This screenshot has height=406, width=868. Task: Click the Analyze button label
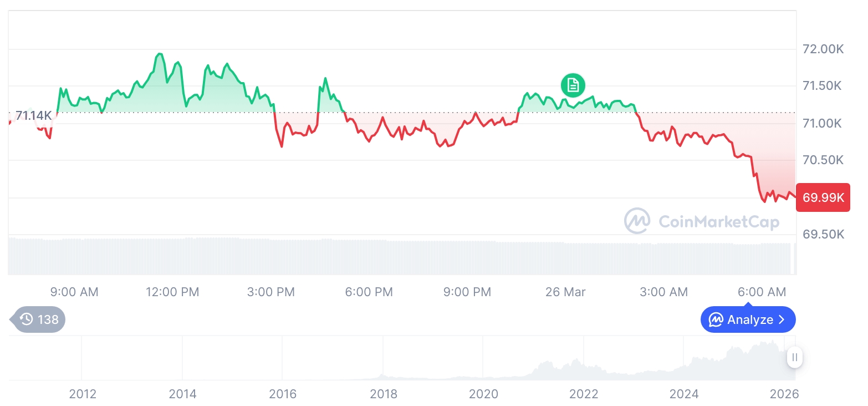[x=750, y=319]
